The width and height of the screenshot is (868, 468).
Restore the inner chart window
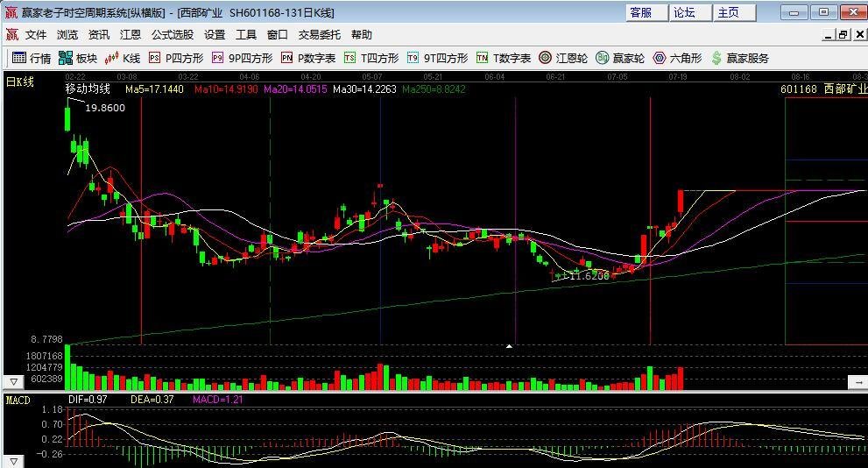tap(843, 35)
